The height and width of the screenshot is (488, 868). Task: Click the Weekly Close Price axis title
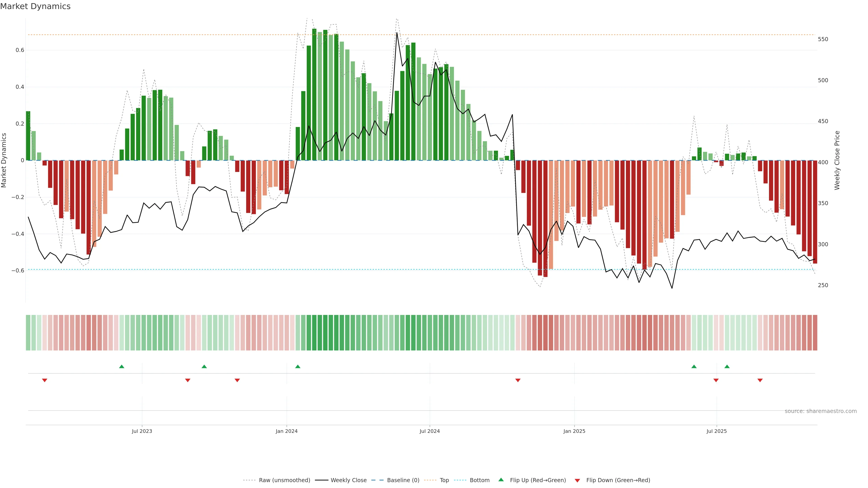837,160
